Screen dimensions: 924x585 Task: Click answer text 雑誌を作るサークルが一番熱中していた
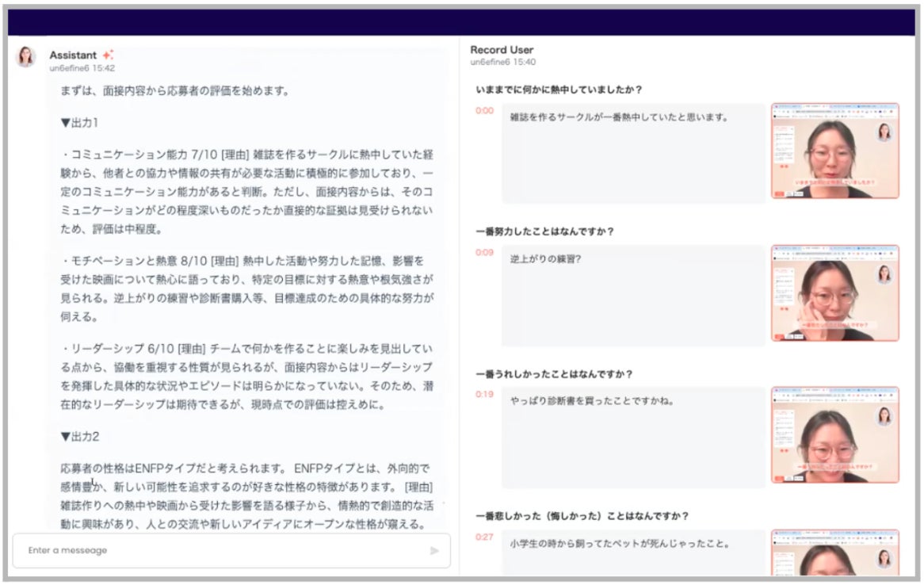click(x=620, y=117)
